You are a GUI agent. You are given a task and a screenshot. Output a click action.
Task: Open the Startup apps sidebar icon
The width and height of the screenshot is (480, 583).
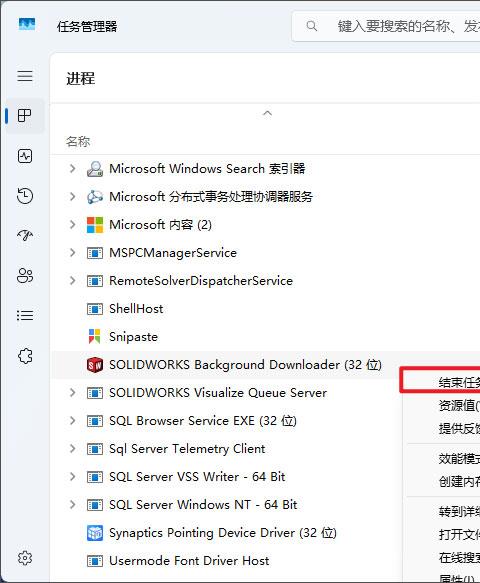click(25, 235)
